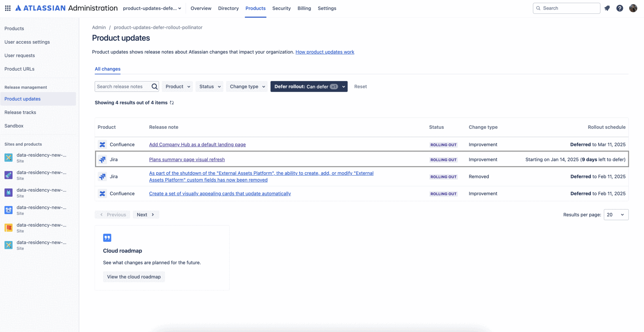
Task: Open the Billing tab
Action: pyautogui.click(x=304, y=8)
